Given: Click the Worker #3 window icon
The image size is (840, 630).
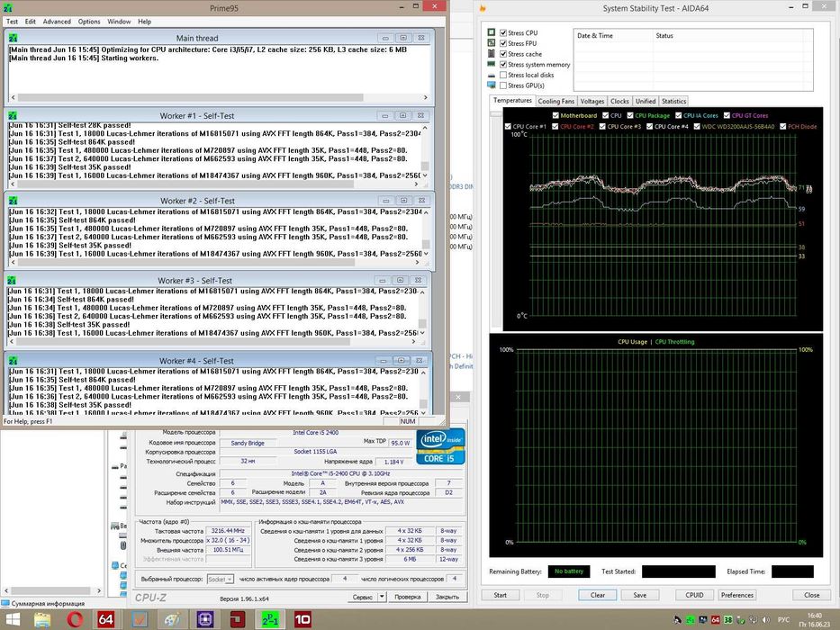Looking at the screenshot, I should (x=13, y=280).
